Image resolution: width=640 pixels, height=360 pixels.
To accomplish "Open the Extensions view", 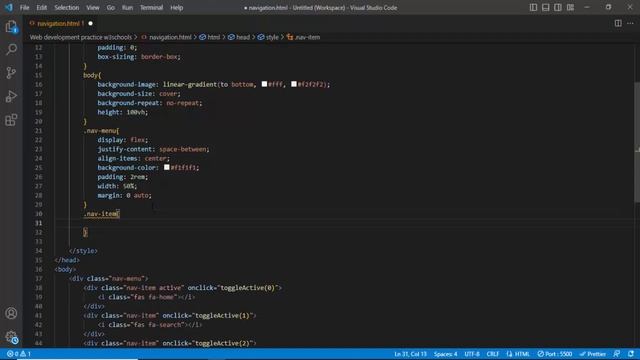I will (11, 120).
